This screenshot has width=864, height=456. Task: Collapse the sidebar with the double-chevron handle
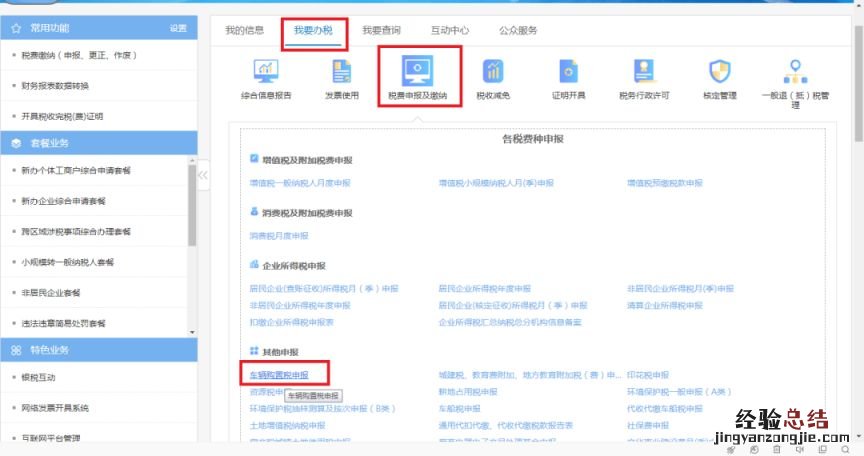tap(203, 175)
